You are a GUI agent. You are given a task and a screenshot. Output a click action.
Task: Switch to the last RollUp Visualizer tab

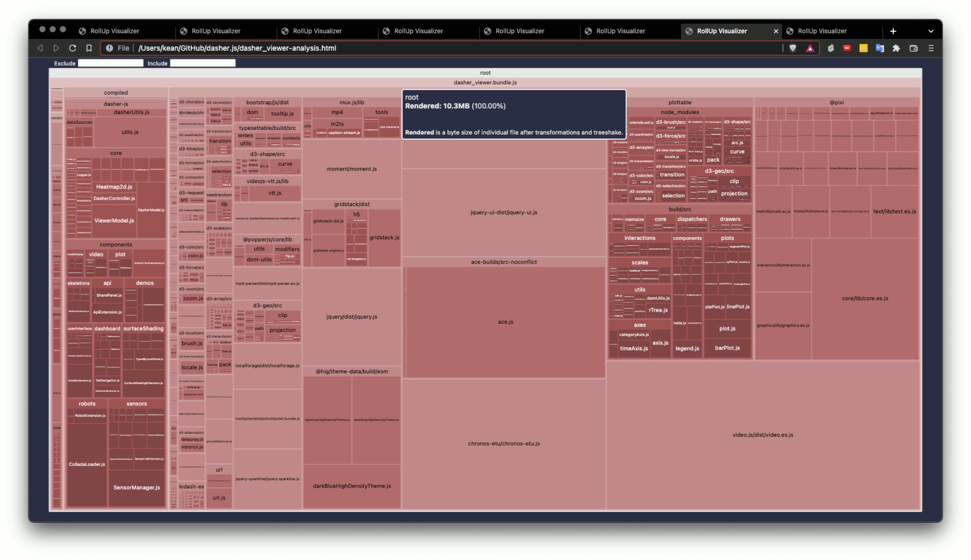822,31
